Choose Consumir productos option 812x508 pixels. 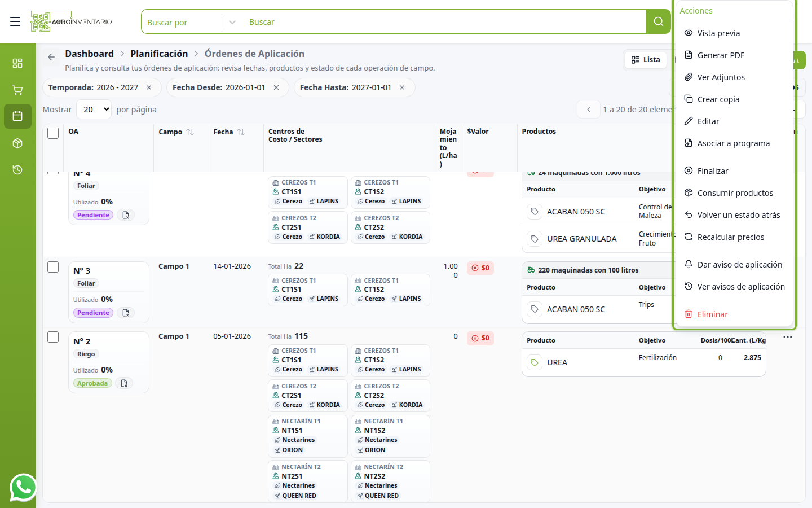pos(734,193)
